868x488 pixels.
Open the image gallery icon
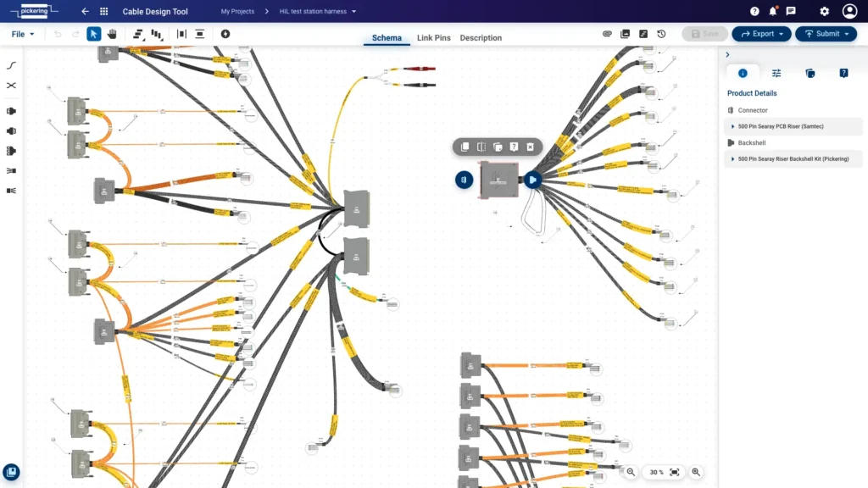coord(625,34)
